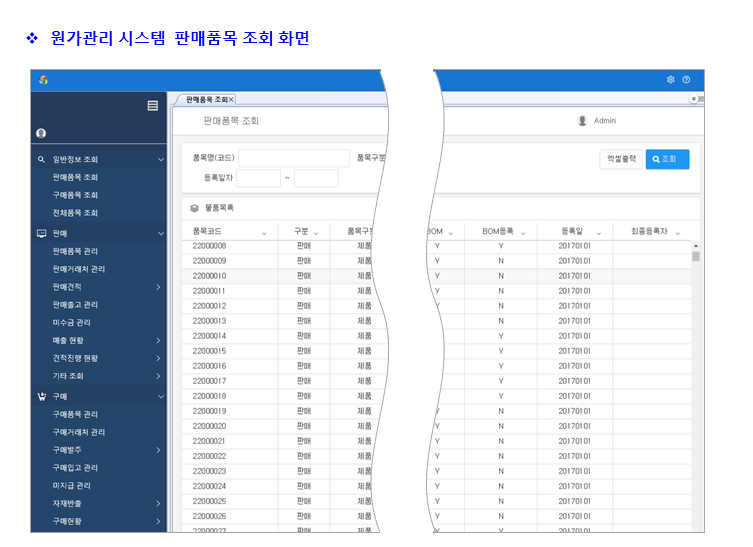Click the 엑셀출력 button
Screen dimensions: 753x547
click(621, 159)
